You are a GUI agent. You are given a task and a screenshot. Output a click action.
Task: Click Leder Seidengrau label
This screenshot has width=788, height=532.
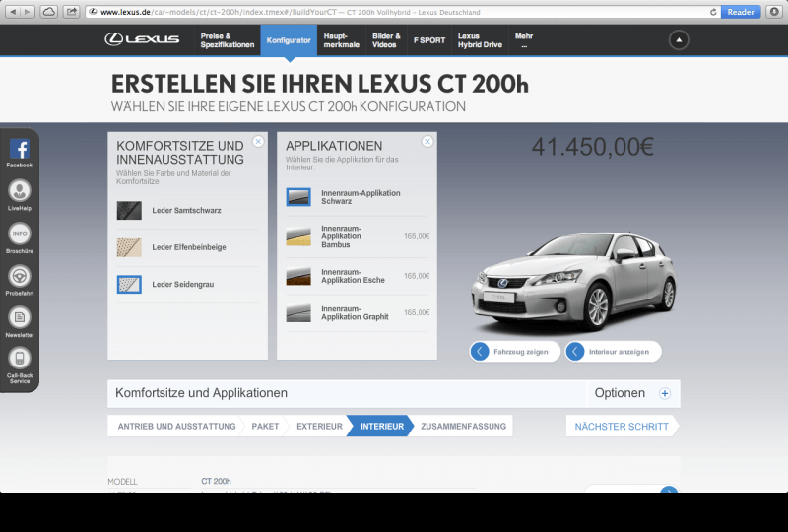(183, 284)
